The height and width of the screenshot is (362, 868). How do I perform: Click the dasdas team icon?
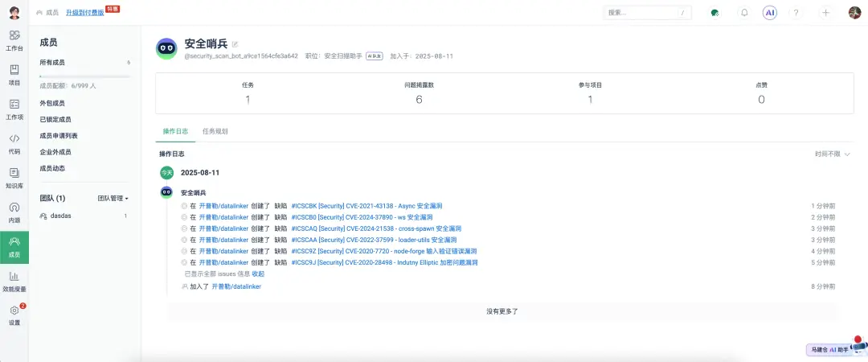[x=43, y=216]
